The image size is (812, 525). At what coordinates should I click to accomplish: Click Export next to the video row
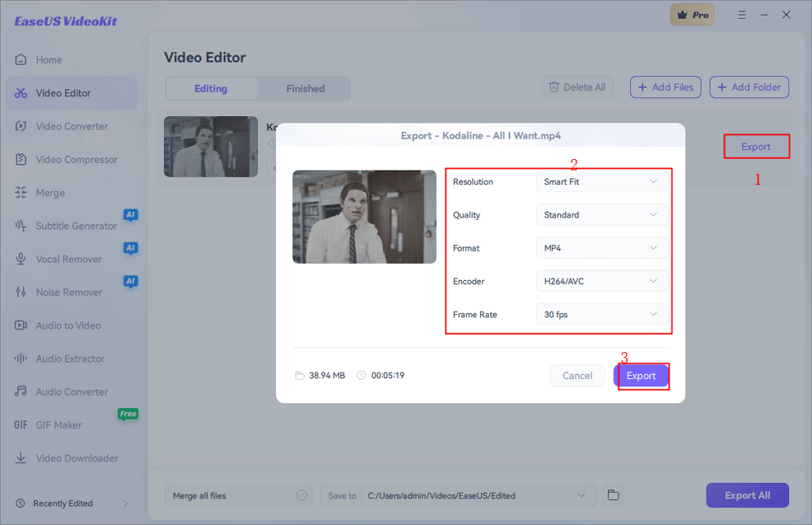tap(756, 147)
